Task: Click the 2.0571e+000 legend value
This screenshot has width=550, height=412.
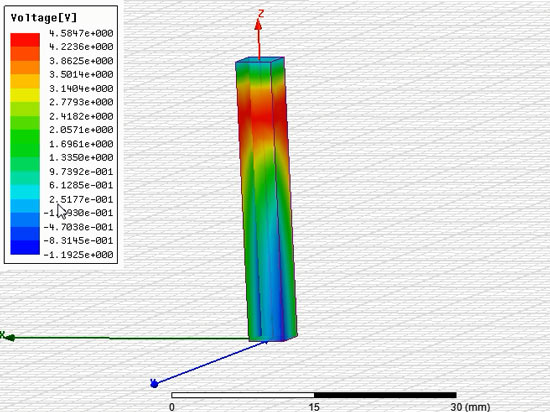Action: pyautogui.click(x=81, y=130)
